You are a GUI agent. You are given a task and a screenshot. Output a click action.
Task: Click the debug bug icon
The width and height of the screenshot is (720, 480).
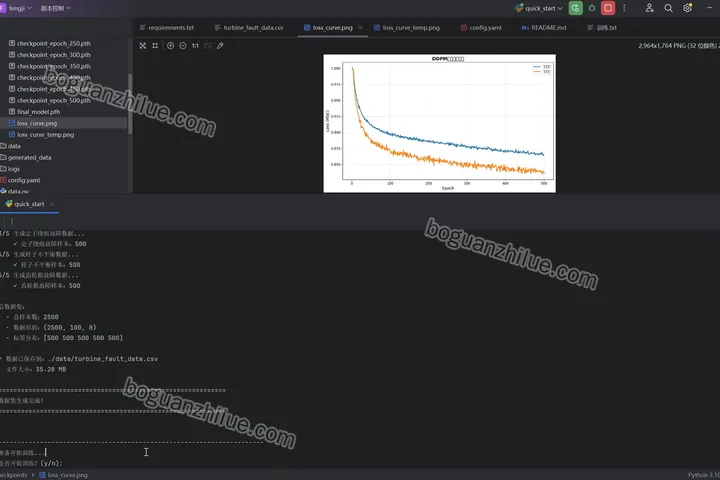coord(592,8)
